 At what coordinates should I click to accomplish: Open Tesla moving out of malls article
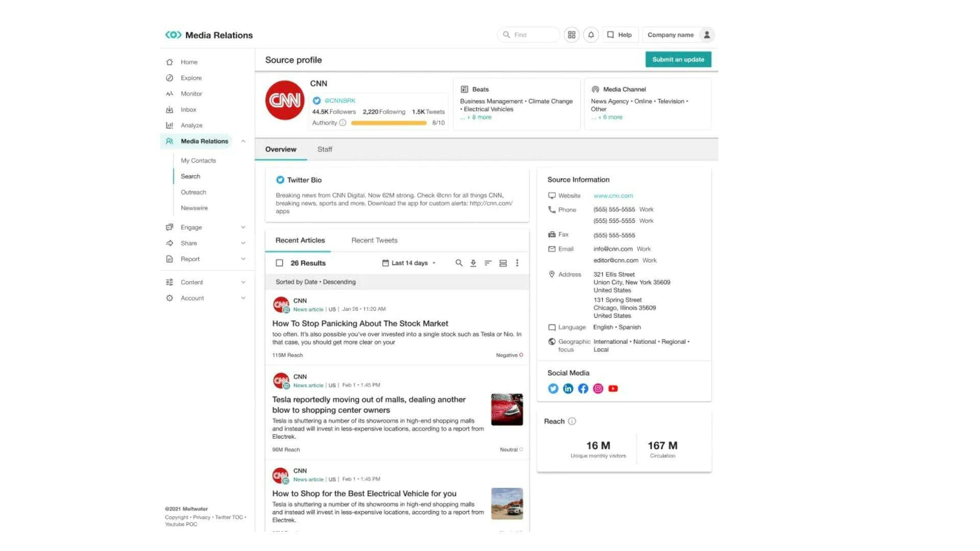(x=369, y=405)
